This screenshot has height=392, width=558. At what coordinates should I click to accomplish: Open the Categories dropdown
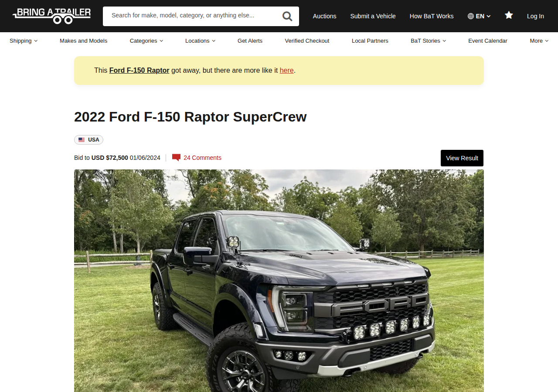pyautogui.click(x=146, y=41)
